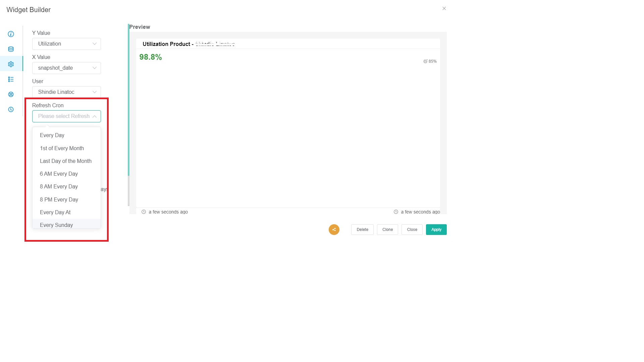Click the 85% target indicator icon
The width and height of the screenshot is (644, 362).
click(425, 61)
